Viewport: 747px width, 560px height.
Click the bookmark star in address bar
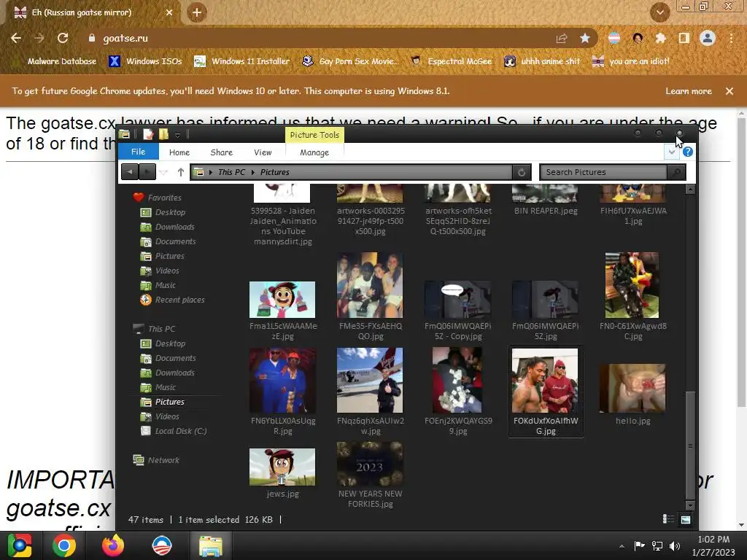[585, 38]
